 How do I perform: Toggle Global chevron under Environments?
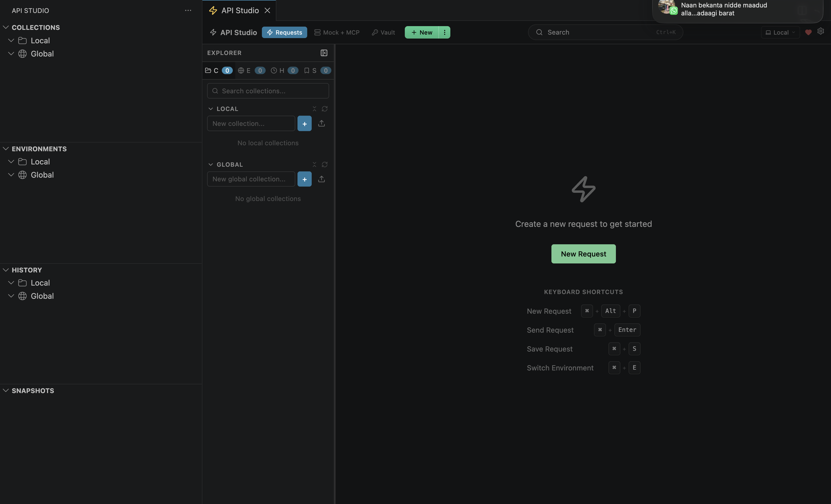pyautogui.click(x=11, y=175)
